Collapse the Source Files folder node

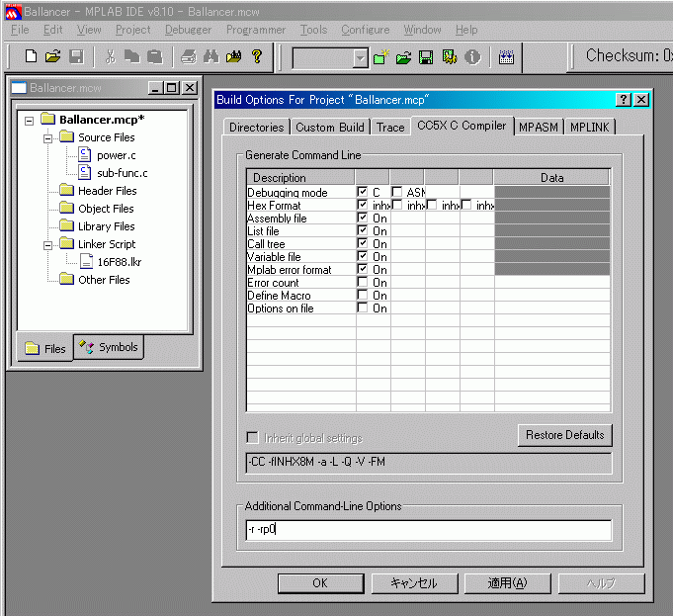click(47, 138)
